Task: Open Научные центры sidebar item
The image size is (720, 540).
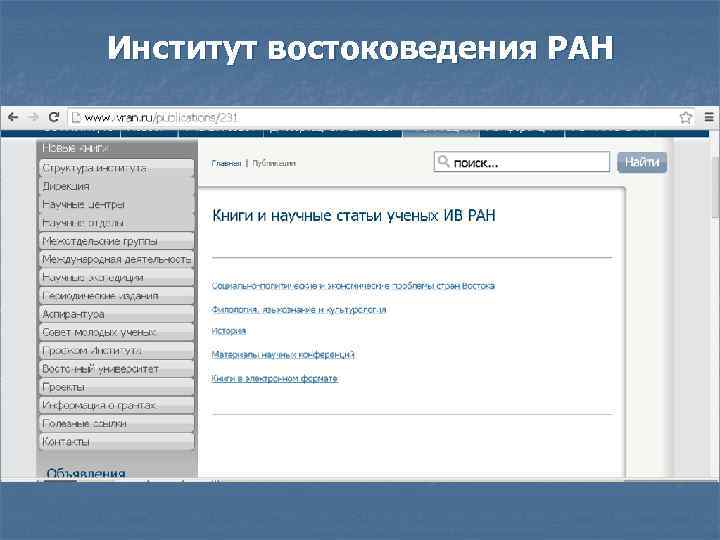Action: [x=117, y=204]
